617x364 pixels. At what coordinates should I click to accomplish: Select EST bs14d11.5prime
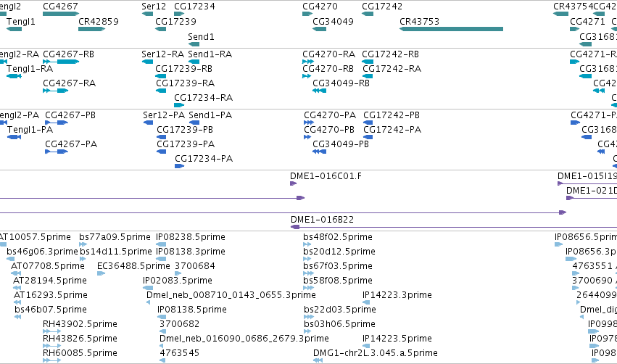[116, 252]
